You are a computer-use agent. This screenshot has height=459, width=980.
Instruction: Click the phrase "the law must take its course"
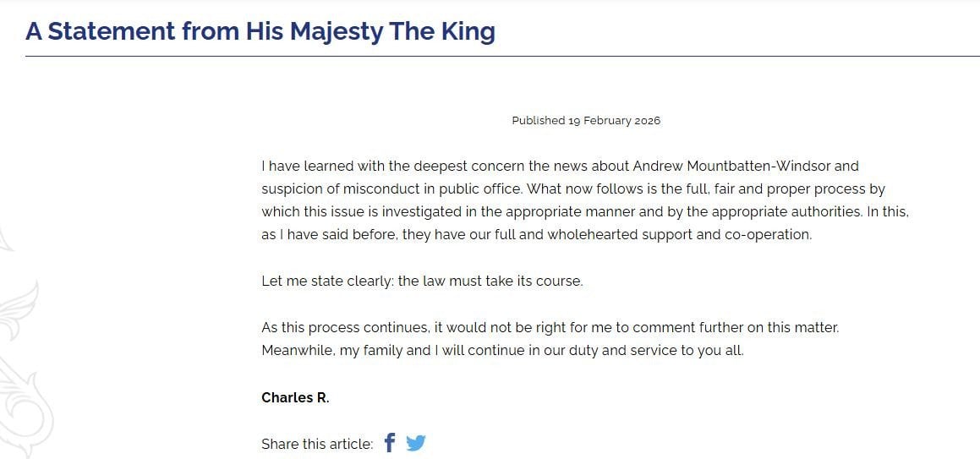pos(490,281)
